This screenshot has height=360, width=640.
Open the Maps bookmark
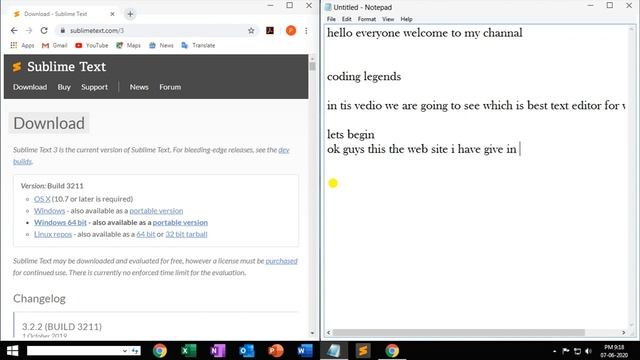point(129,45)
